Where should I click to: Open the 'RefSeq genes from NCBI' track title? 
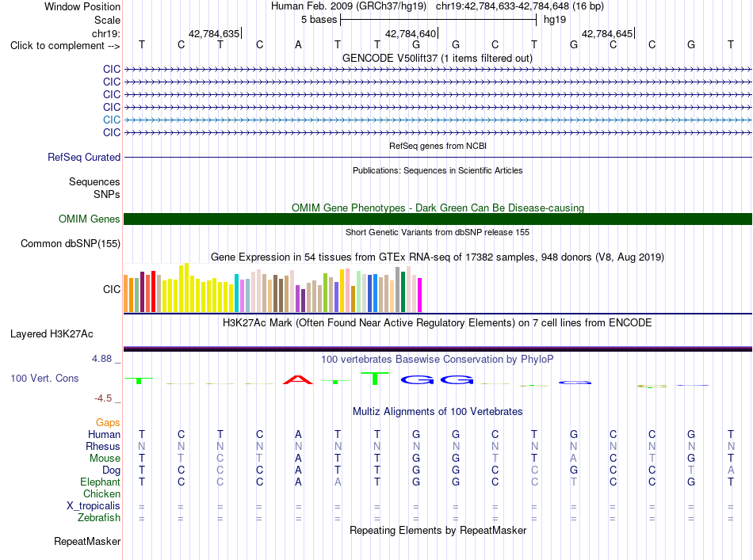[438, 146]
